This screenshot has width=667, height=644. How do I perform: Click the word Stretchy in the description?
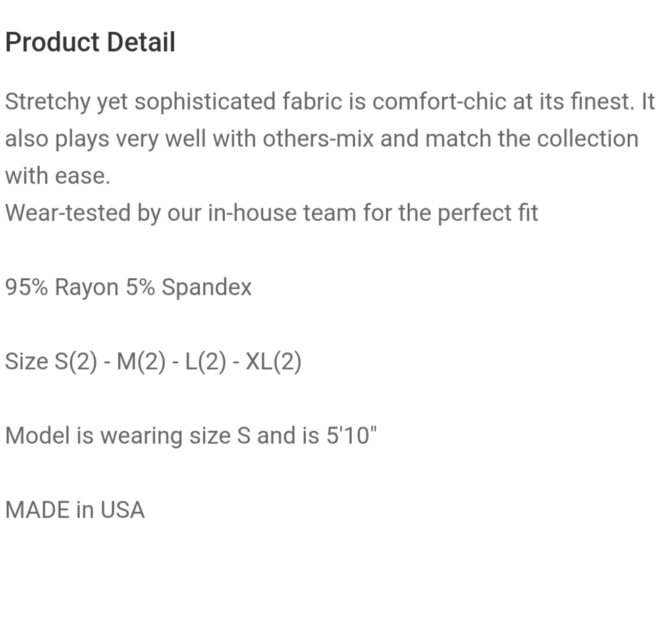[x=48, y=103]
